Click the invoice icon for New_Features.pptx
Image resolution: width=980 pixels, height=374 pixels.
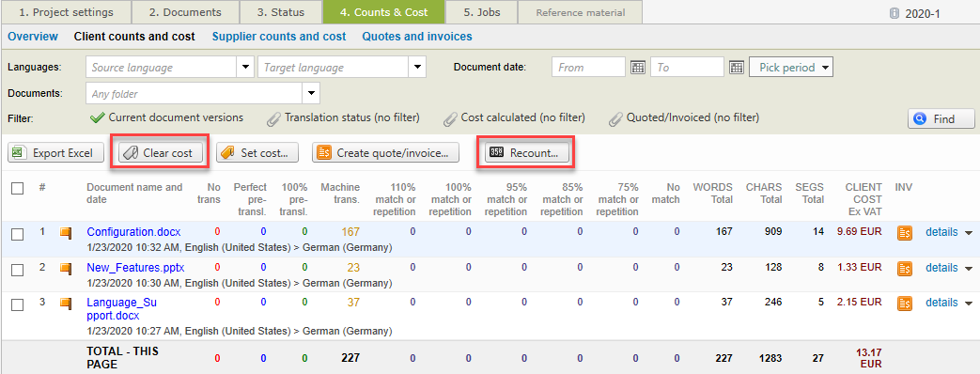(905, 269)
